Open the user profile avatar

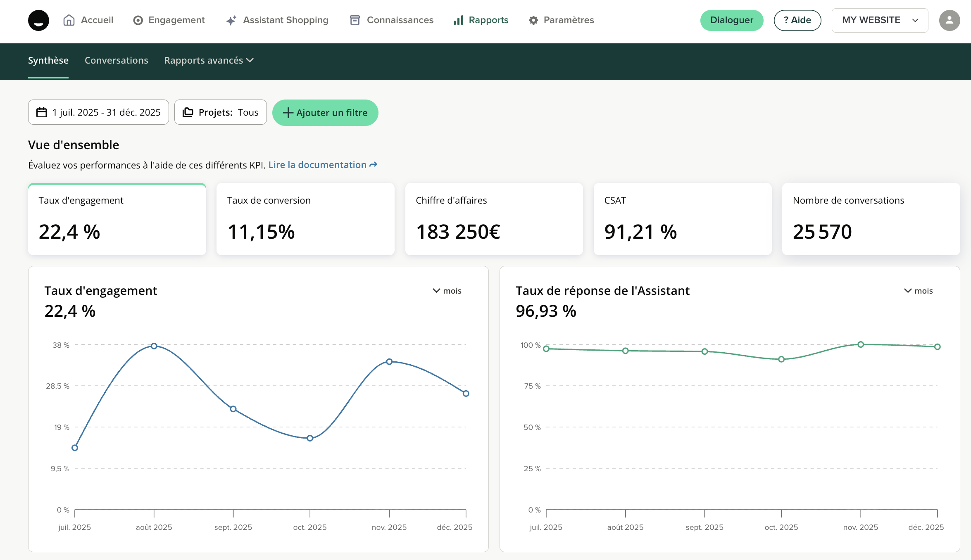point(949,20)
